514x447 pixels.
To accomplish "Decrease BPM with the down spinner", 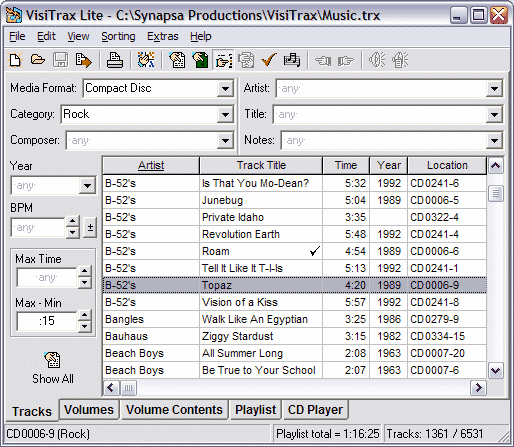I will click(73, 232).
